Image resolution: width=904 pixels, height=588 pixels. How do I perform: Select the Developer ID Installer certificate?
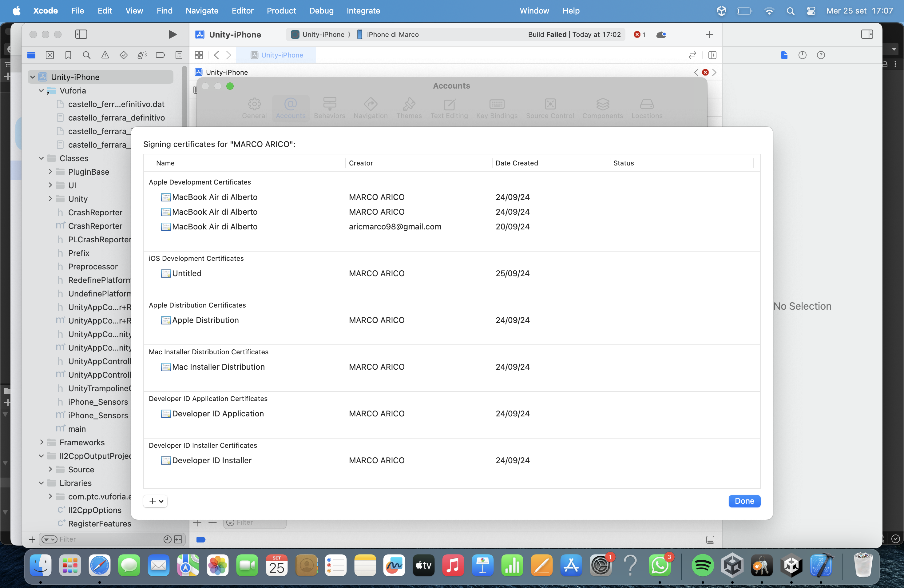click(x=452, y=460)
